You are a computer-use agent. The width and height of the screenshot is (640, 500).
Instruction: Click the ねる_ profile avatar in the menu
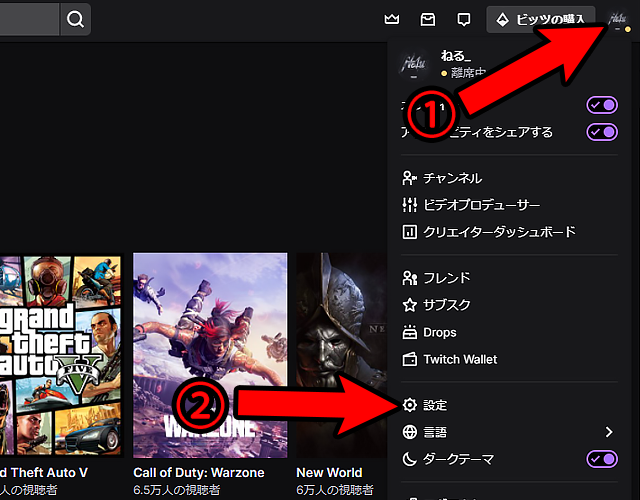414,64
